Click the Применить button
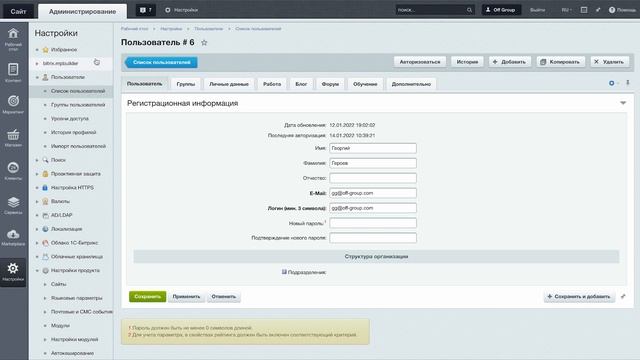640x360 pixels. (x=186, y=296)
